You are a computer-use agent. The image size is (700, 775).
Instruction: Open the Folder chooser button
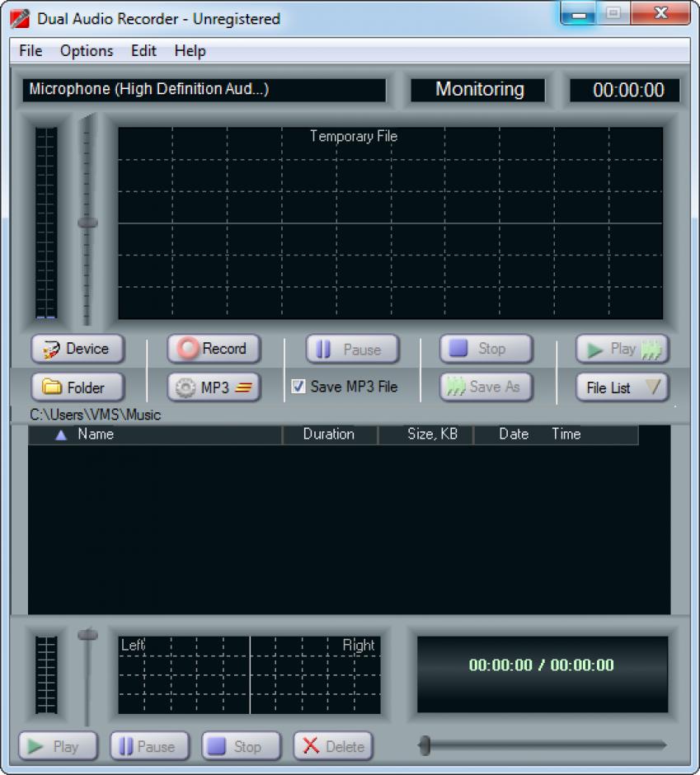point(78,387)
